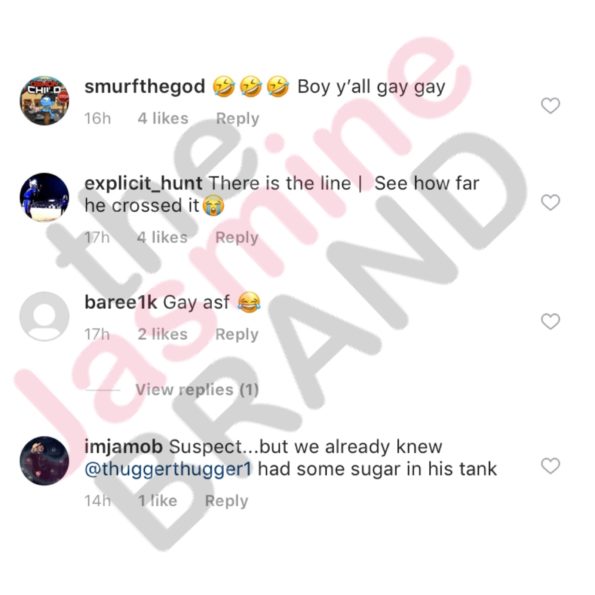Reply to baree1k's comment
This screenshot has width=595, height=595.
(237, 334)
